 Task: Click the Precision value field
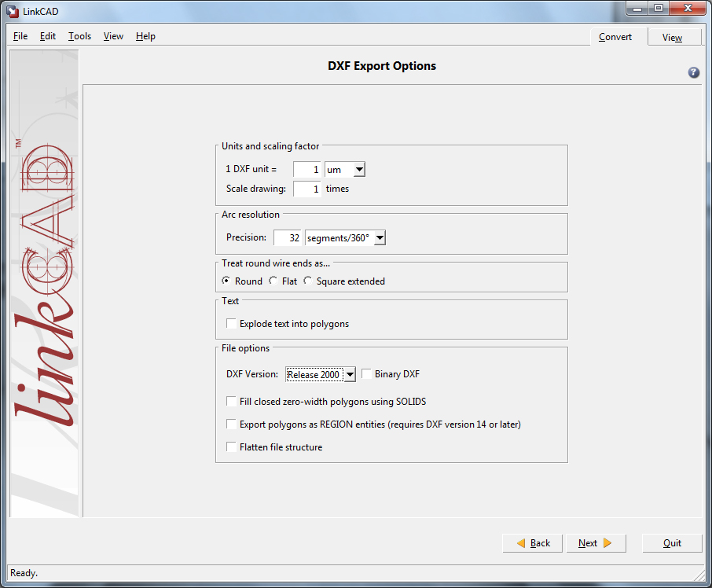288,237
